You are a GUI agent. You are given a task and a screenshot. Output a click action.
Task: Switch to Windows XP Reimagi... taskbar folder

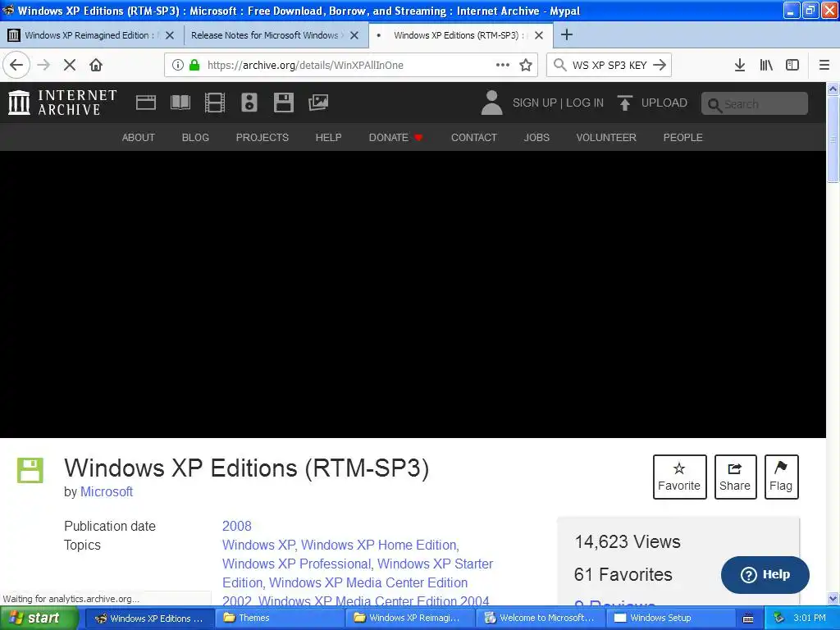pos(410,618)
